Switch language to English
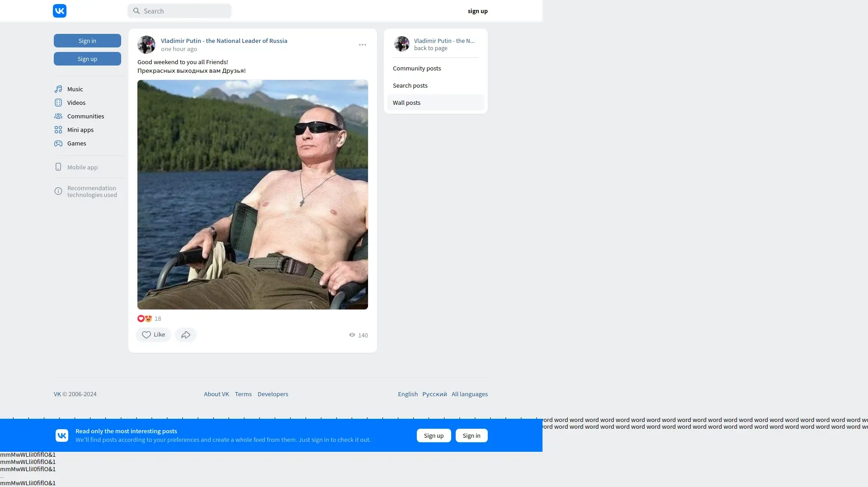The image size is (868, 487). click(408, 394)
